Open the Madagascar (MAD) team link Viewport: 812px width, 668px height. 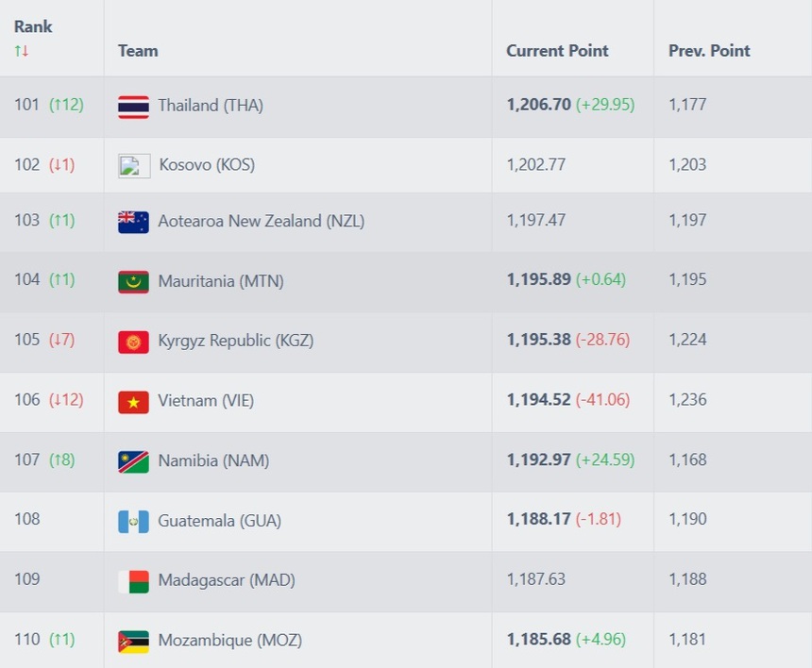click(227, 580)
